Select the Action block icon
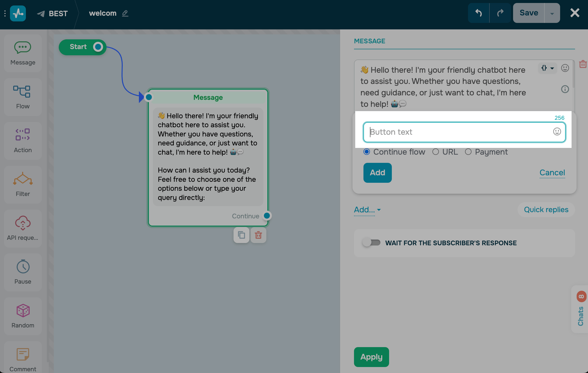The image size is (588, 373). pos(22,135)
